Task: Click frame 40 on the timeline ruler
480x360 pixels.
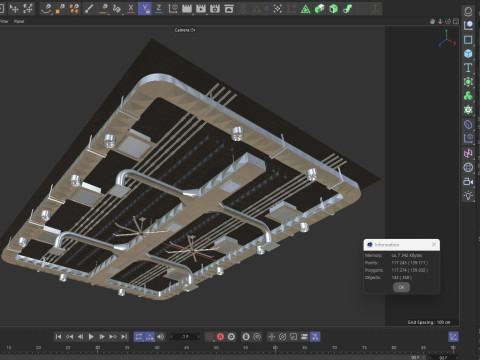Action: [x=157, y=348]
